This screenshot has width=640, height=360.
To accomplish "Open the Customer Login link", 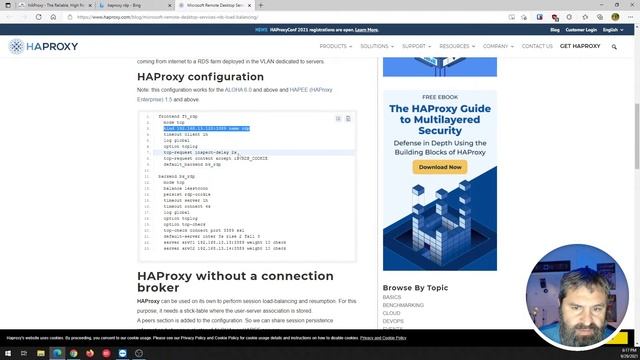I will 581,30.
